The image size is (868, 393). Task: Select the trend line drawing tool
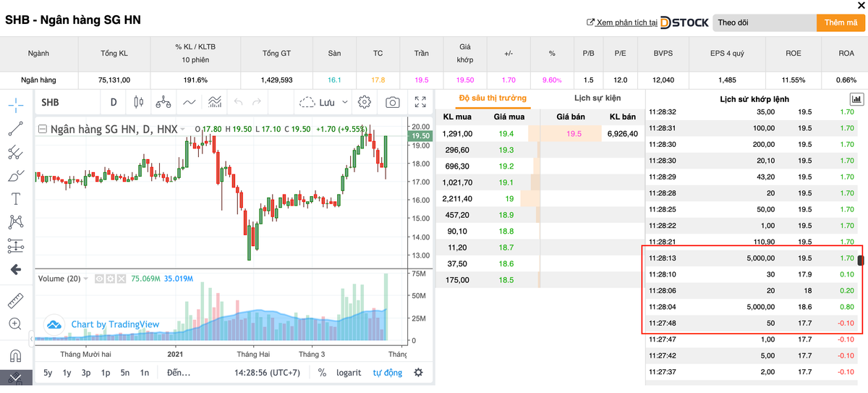[15, 129]
